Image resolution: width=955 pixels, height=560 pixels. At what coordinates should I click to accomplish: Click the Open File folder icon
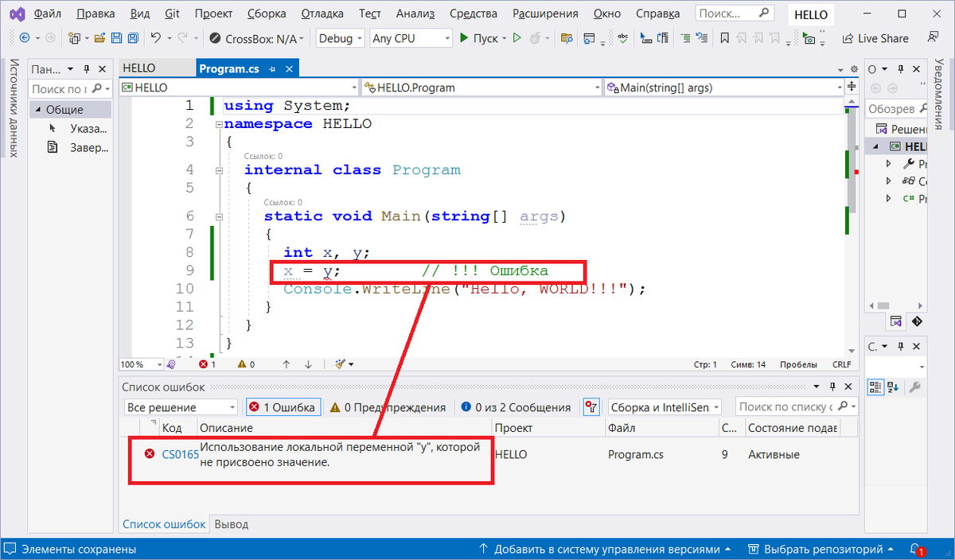(100, 38)
